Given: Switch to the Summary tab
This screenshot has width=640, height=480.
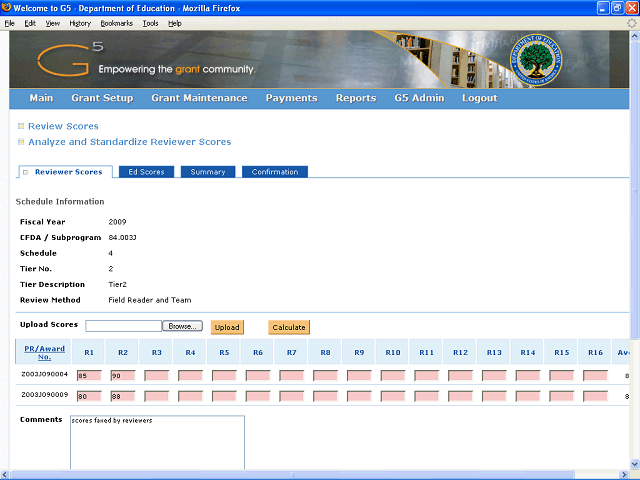Looking at the screenshot, I should click(208, 172).
